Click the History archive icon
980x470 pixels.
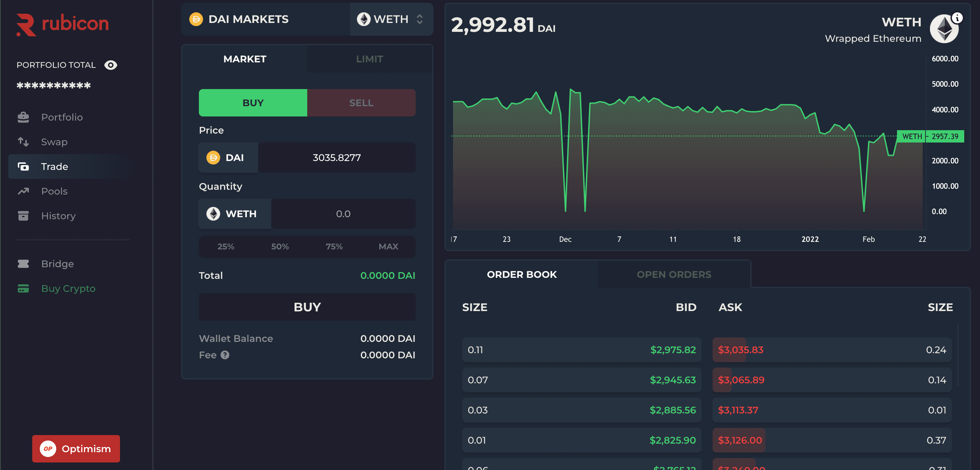[x=23, y=216]
